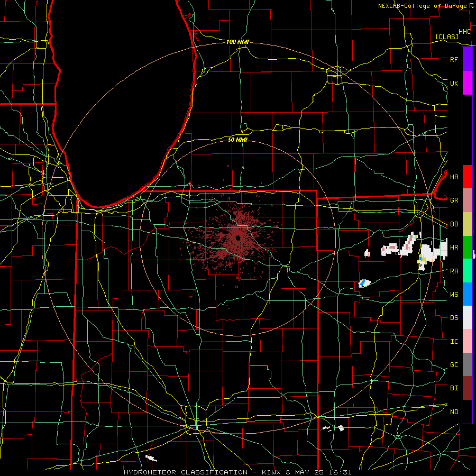Click the GC gray legend swatch
Viewport: 476px width, 476px height.
[467, 364]
